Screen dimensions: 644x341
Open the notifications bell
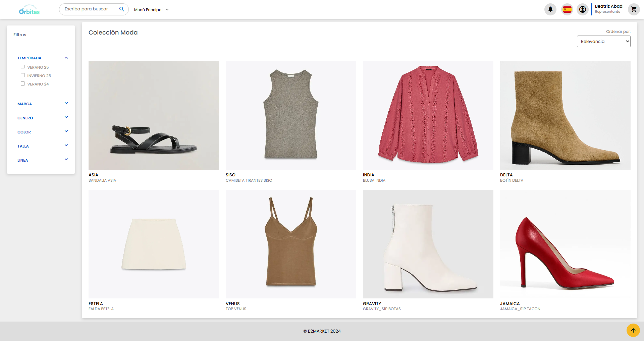[x=550, y=9]
